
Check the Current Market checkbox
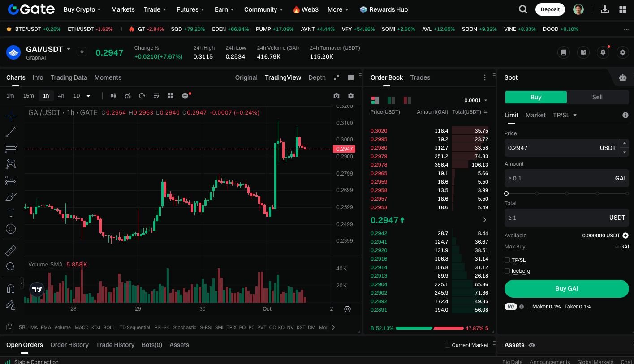[x=448, y=345]
